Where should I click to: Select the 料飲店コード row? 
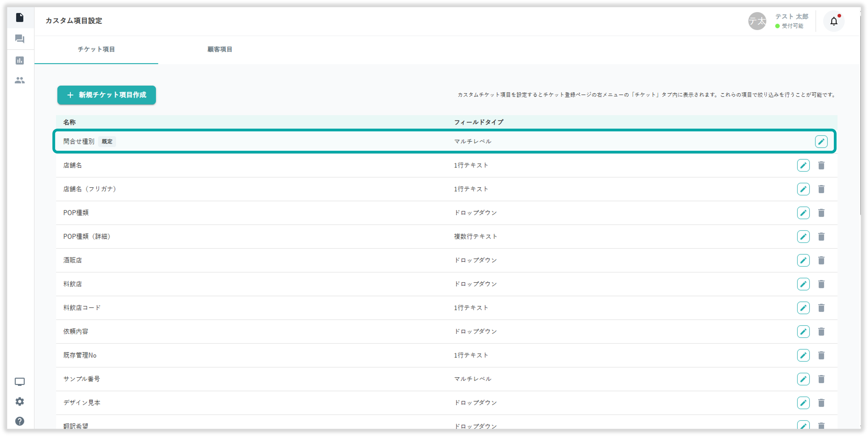coord(82,308)
